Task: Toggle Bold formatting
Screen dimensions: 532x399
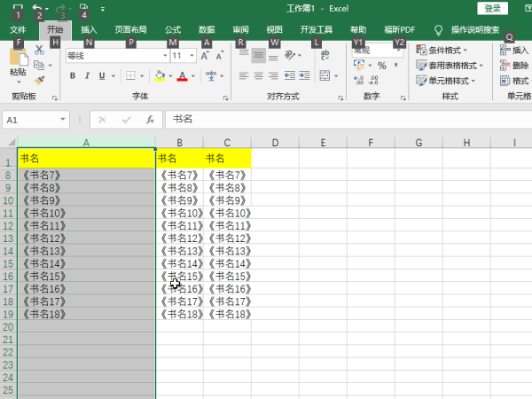Action: 73,76
